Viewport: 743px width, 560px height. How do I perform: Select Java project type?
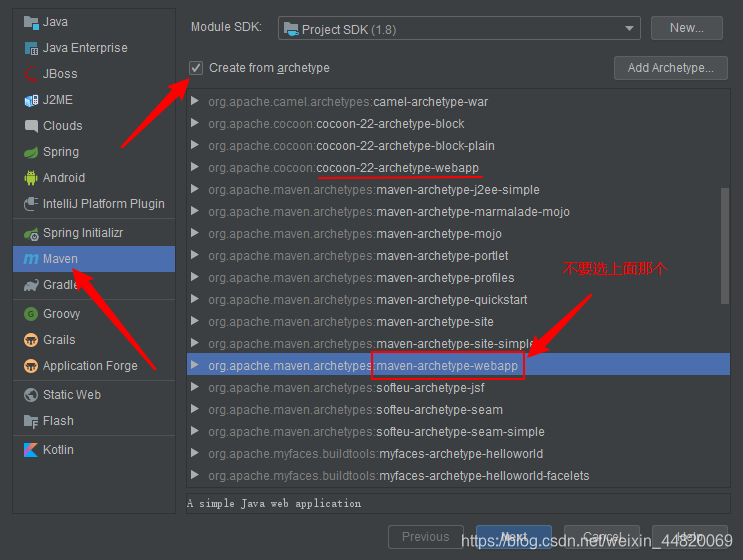pos(94,22)
